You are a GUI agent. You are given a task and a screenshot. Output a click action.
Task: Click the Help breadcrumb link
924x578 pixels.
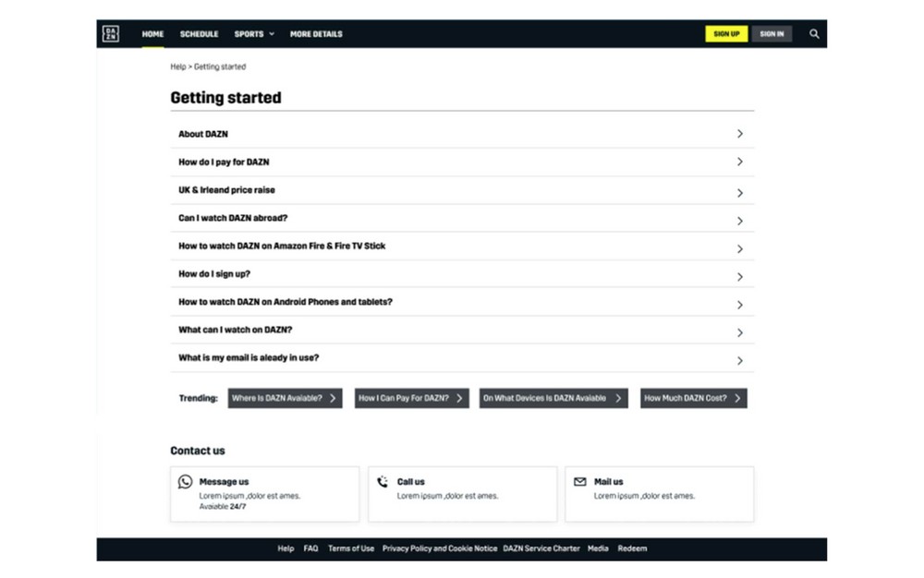tap(178, 66)
